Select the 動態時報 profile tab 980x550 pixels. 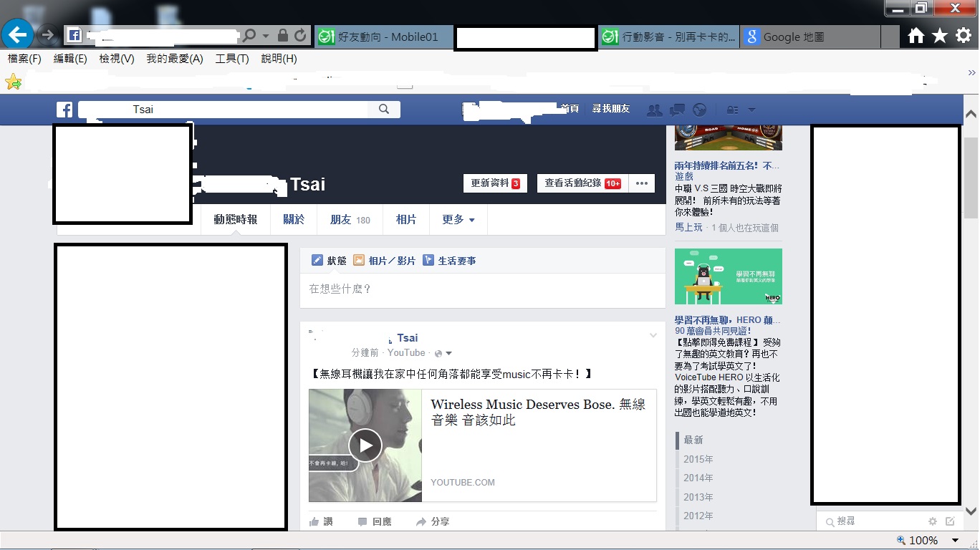tap(235, 220)
